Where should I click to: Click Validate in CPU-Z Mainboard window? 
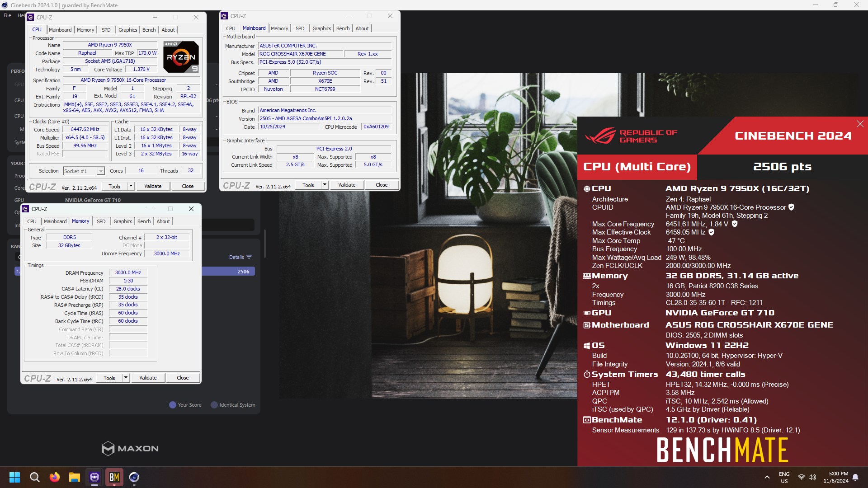click(x=347, y=185)
